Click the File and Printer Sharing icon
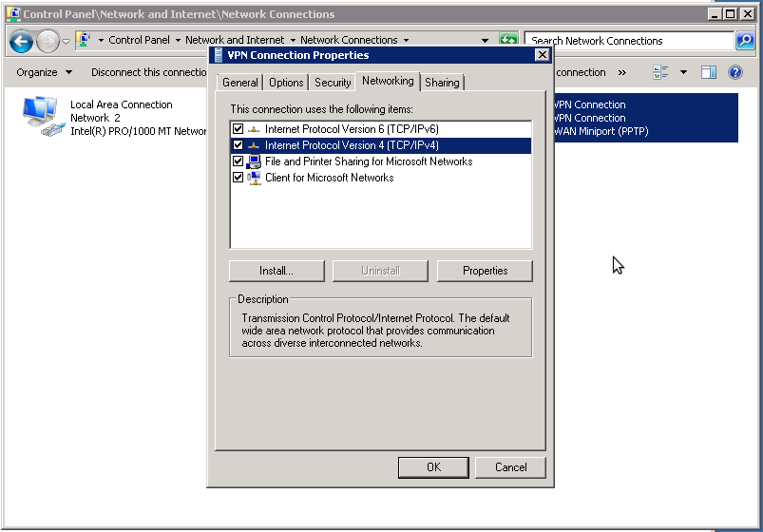Image resolution: width=763 pixels, height=532 pixels. coord(254,161)
